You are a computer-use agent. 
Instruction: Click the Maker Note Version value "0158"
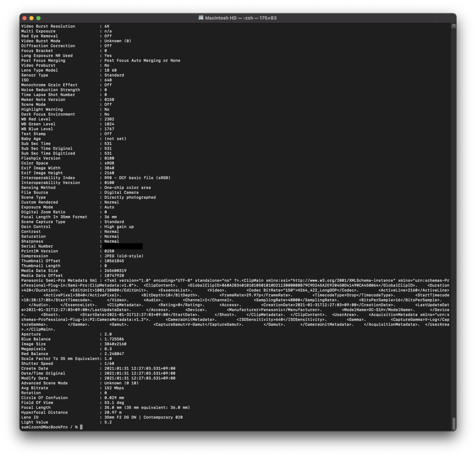109,100
